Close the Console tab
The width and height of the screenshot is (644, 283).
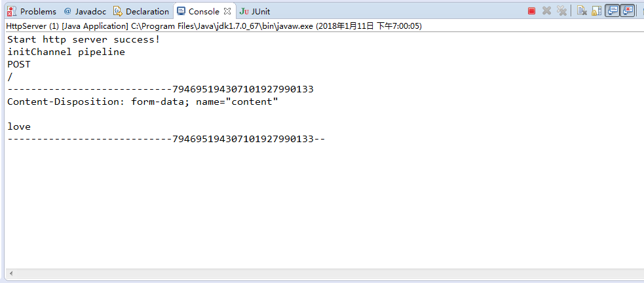click(227, 11)
